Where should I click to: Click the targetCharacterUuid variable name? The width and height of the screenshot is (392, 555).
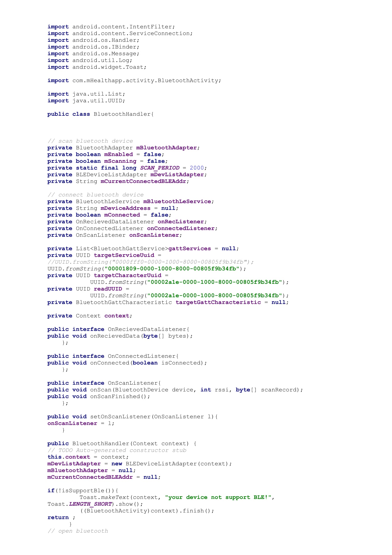click(128, 275)
